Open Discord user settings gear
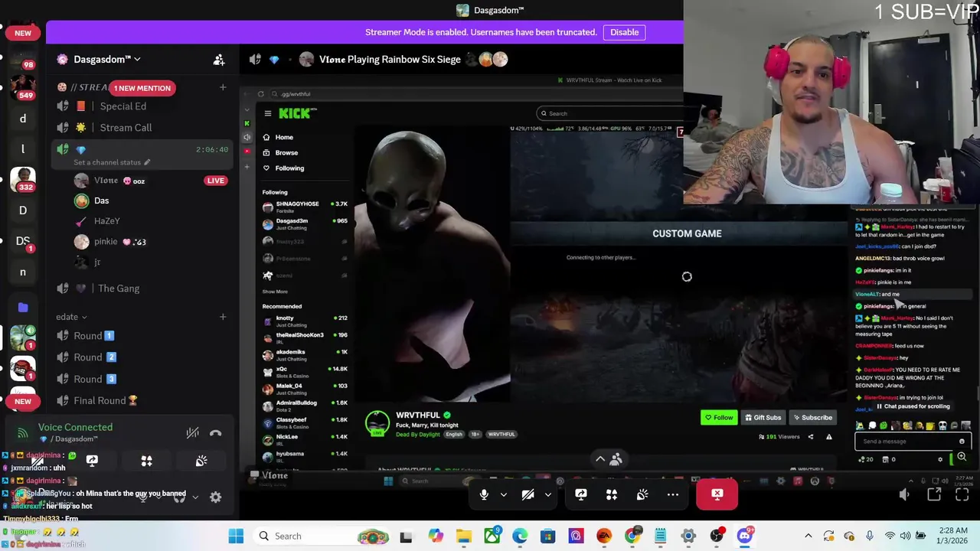980x551 pixels. click(216, 497)
